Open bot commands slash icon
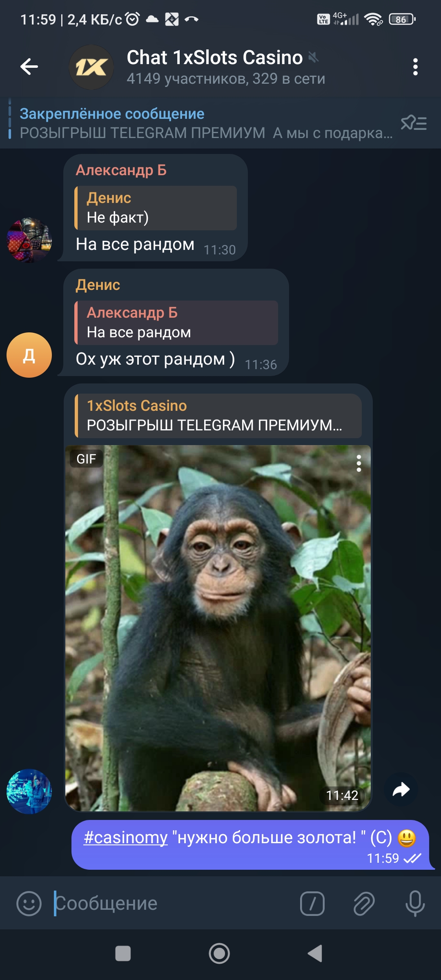The width and height of the screenshot is (441, 980). point(312,903)
